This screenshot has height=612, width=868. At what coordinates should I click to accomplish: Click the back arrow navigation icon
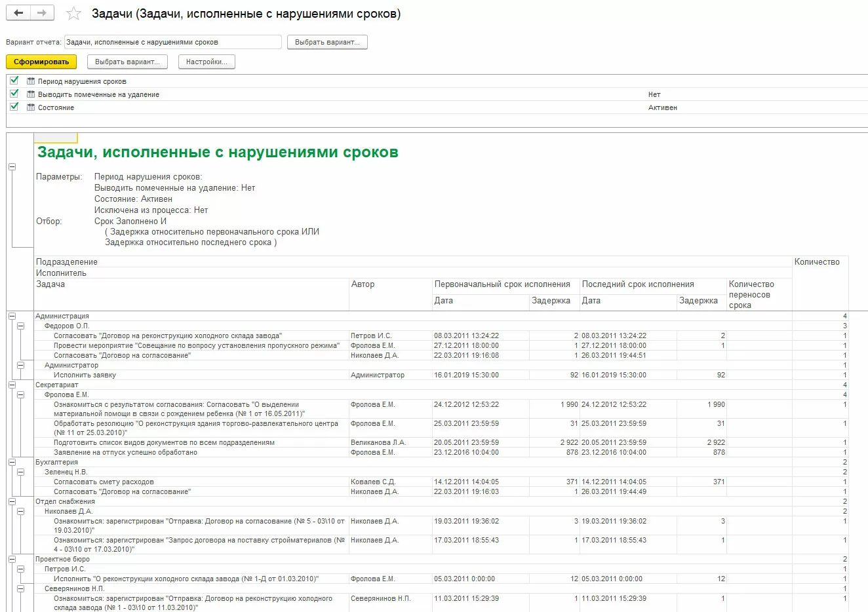click(x=18, y=13)
